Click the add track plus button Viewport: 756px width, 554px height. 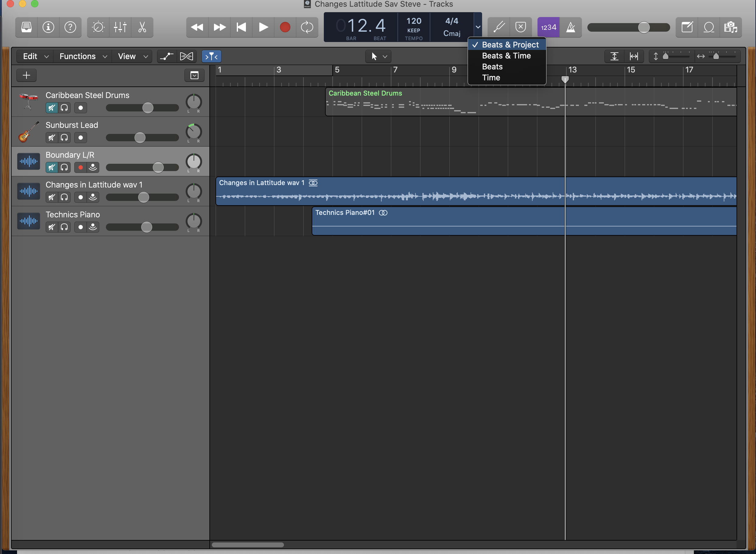tap(26, 75)
